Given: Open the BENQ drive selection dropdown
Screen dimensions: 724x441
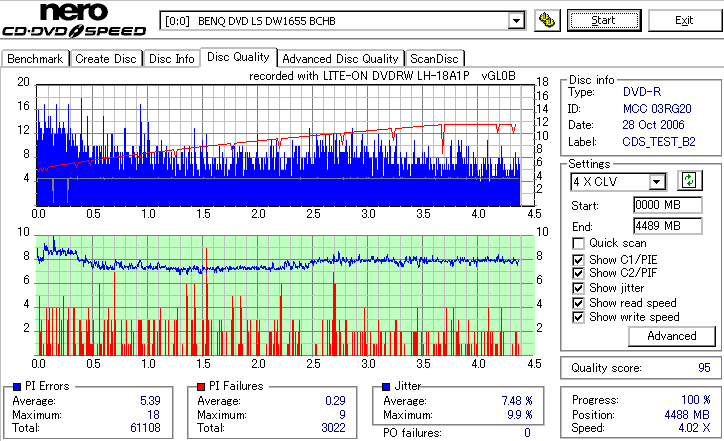Looking at the screenshot, I should tap(516, 21).
